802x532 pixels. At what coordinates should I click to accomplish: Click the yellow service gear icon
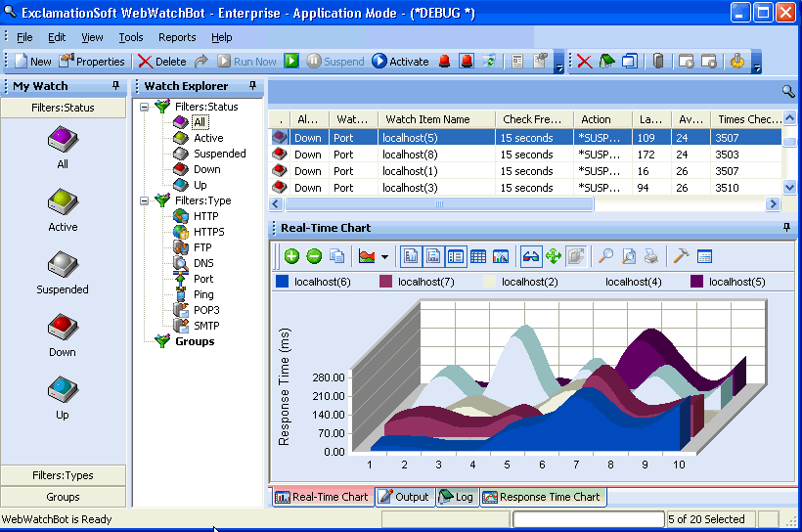coord(737,62)
